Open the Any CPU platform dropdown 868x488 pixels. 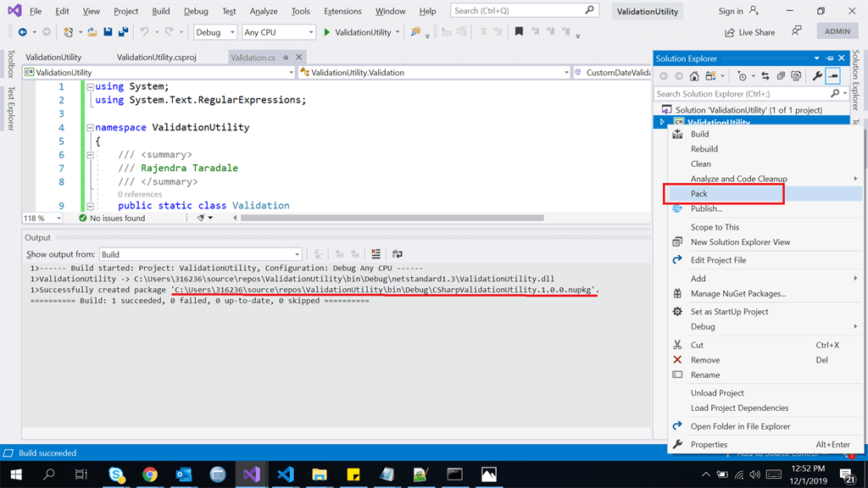pos(278,32)
